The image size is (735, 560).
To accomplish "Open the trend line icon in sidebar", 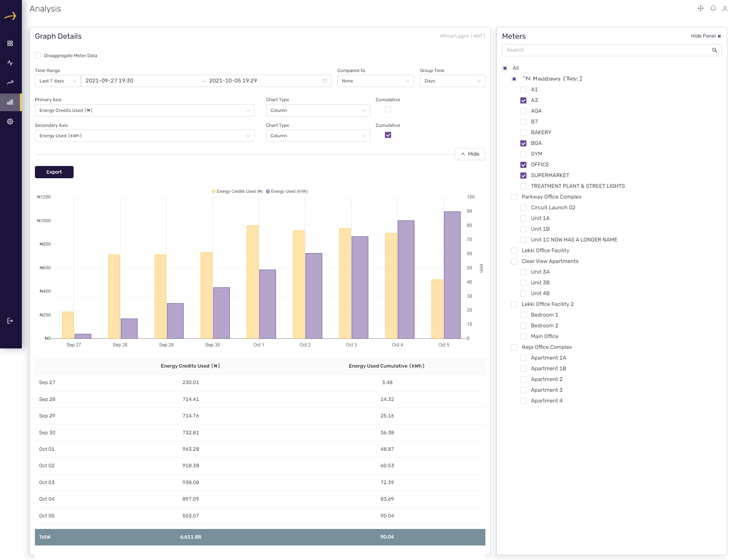I will [10, 82].
